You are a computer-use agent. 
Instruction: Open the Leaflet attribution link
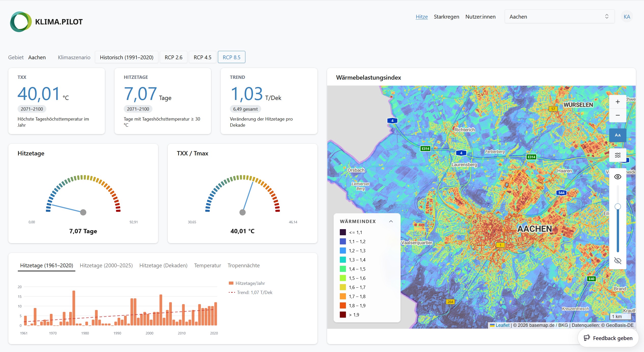coord(502,325)
